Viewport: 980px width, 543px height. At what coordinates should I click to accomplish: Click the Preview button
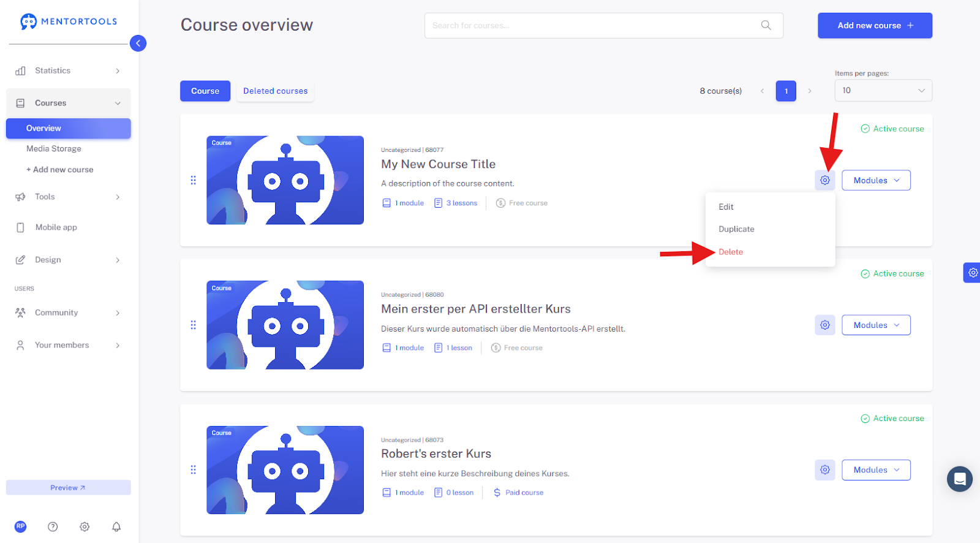[69, 487]
